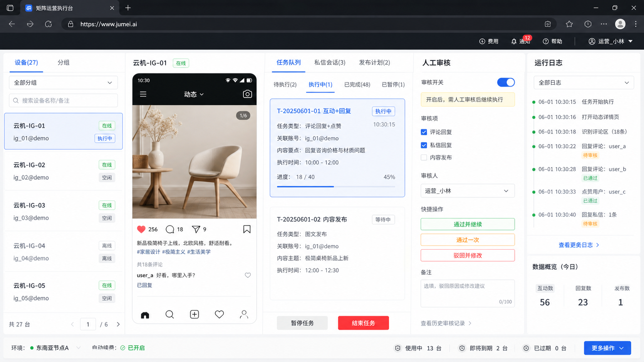Screen dimensions: 644x362
Task: Show 已完成(48) tasks
Action: click(x=357, y=84)
